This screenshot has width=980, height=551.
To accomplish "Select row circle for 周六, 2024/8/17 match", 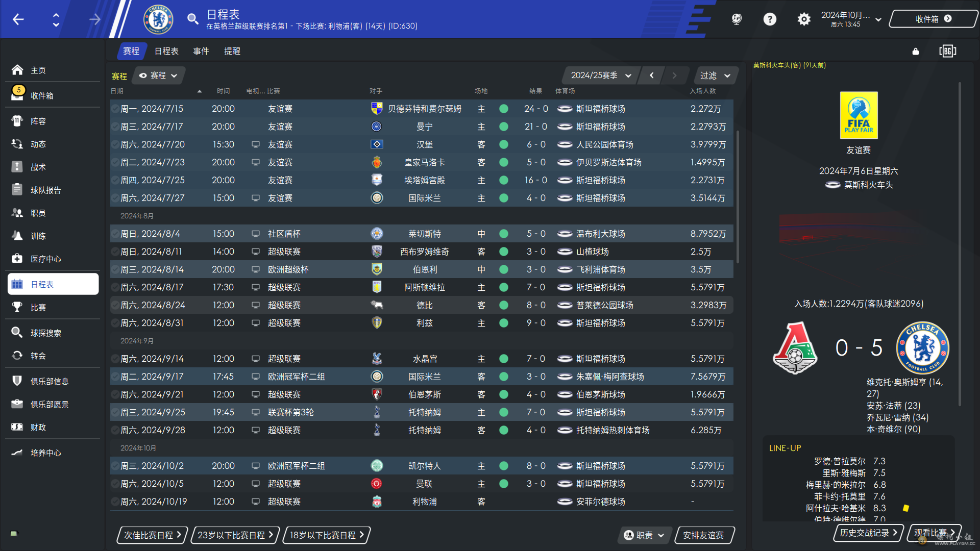I will tap(115, 287).
